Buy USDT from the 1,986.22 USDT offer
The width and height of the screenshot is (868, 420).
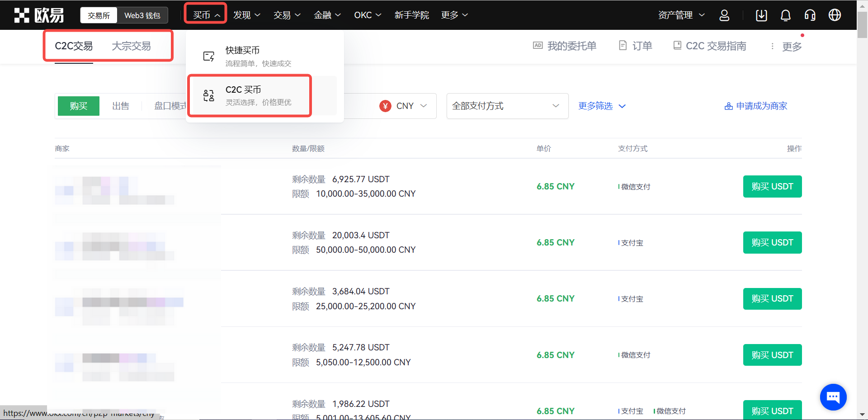(772, 410)
